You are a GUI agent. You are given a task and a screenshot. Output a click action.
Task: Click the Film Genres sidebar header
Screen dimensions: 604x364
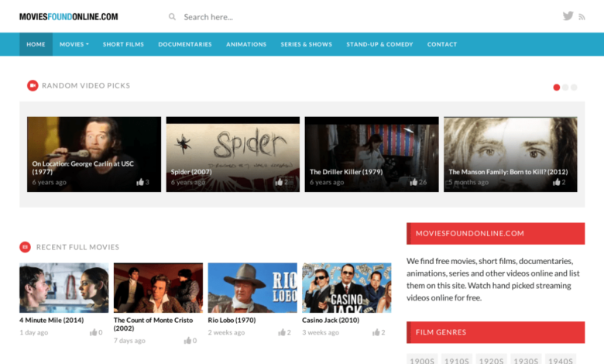[496, 332]
